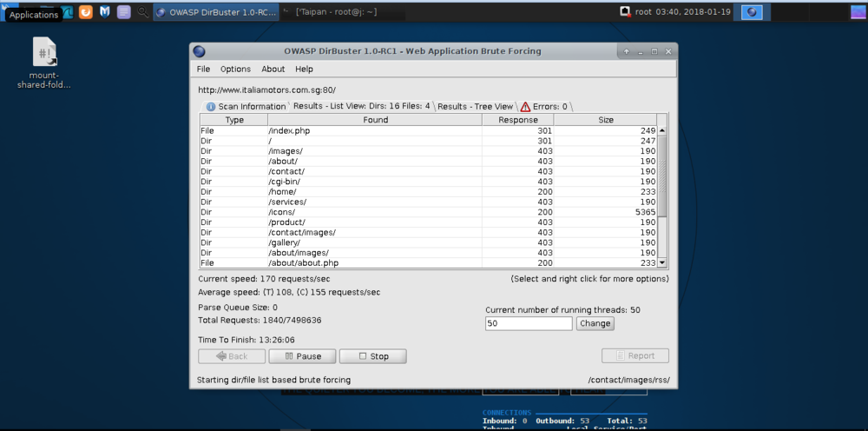Stop the brute force scan
868x431 pixels.
click(373, 356)
